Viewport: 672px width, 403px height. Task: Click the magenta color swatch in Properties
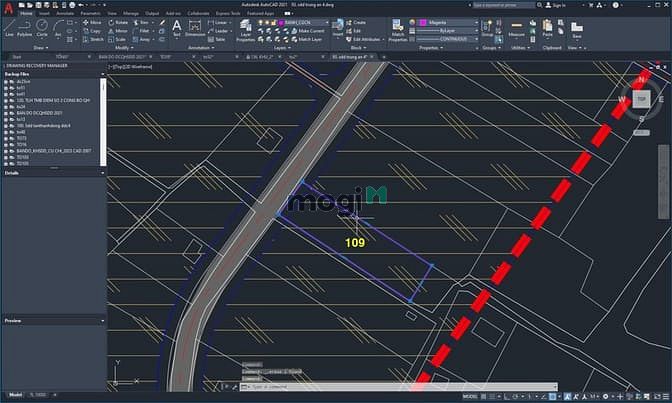423,22
